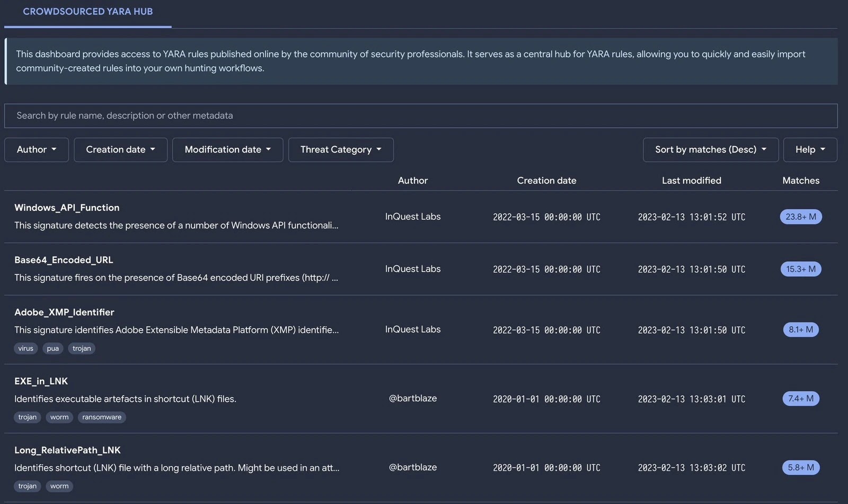The height and width of the screenshot is (504, 848).
Task: Click InQuest Labs author of Adobe_XMP_Identifier
Action: (413, 330)
